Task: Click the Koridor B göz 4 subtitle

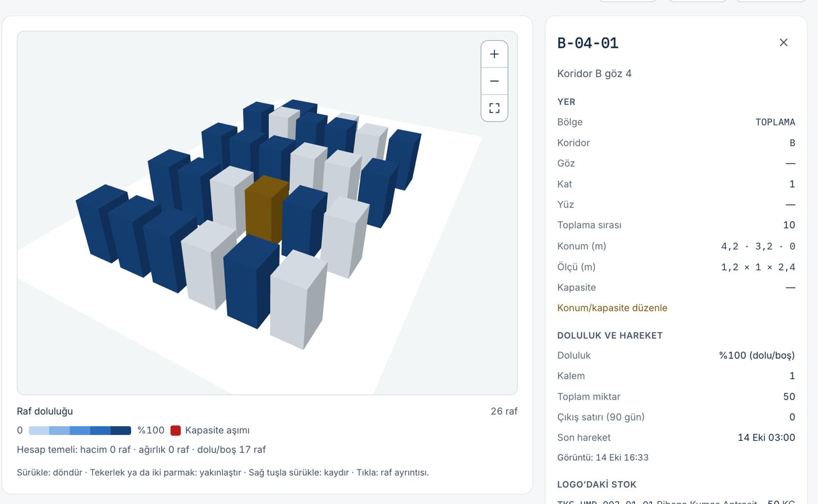Action: (x=594, y=74)
